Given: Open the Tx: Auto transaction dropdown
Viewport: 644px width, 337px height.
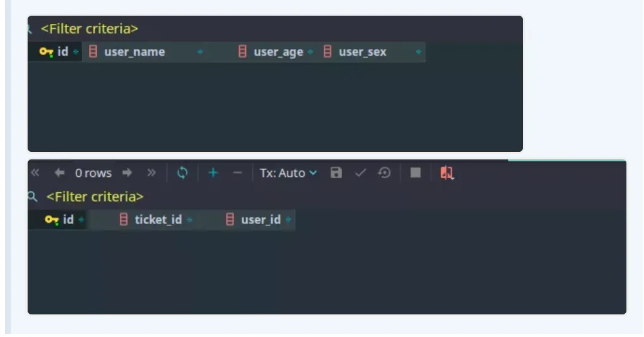Looking at the screenshot, I should (x=288, y=173).
